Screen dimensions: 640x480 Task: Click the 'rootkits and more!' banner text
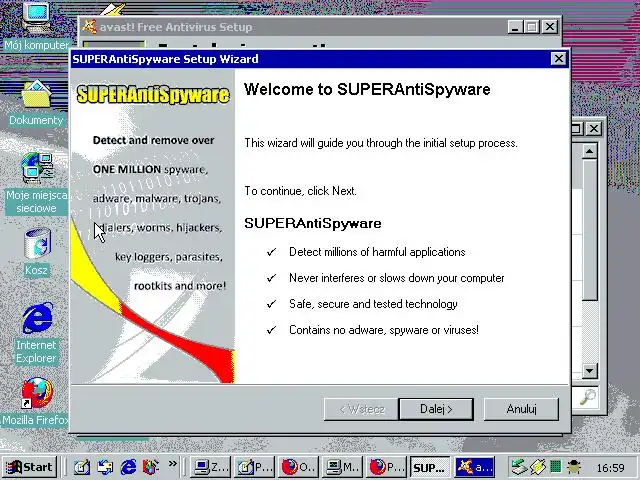tap(180, 286)
